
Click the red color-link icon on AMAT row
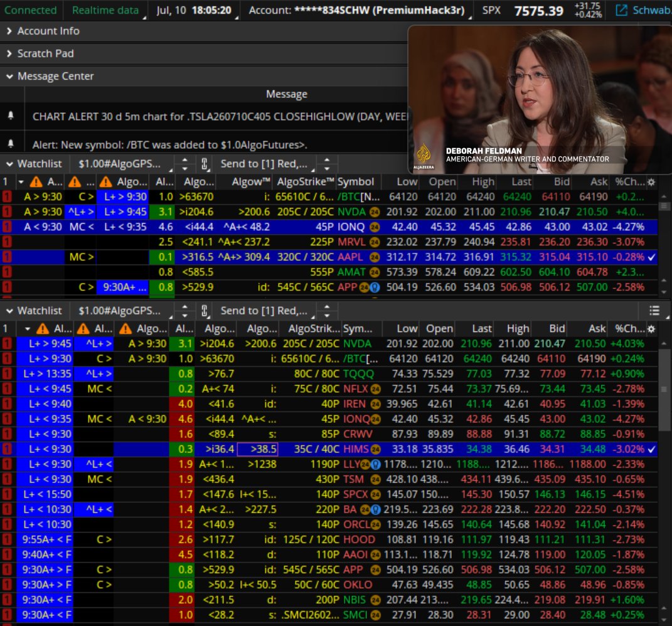tap(7, 272)
